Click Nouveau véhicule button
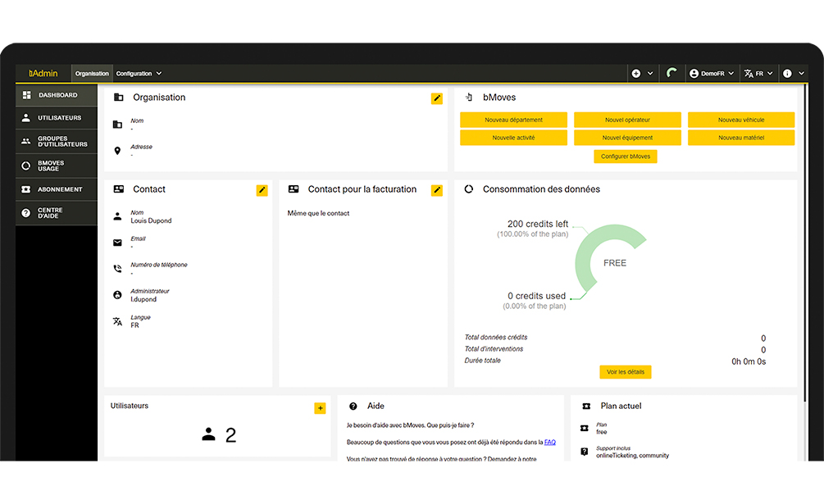824x504 pixels. coord(741,120)
